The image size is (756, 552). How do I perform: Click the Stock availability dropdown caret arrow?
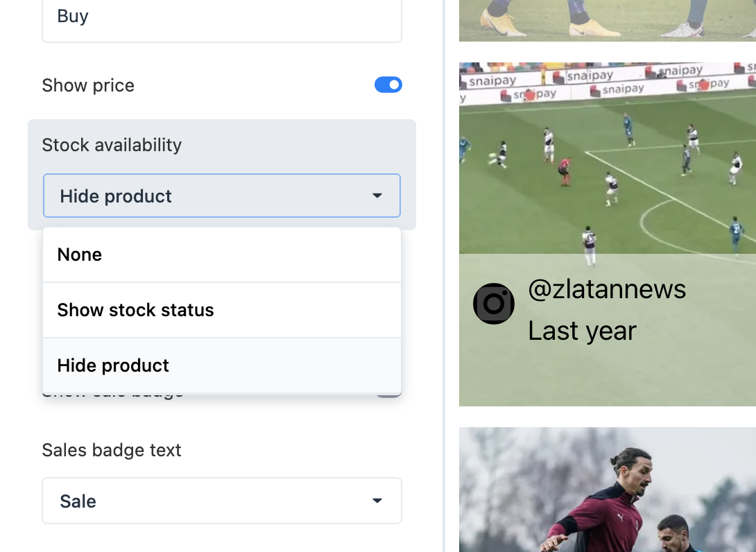[x=377, y=196]
